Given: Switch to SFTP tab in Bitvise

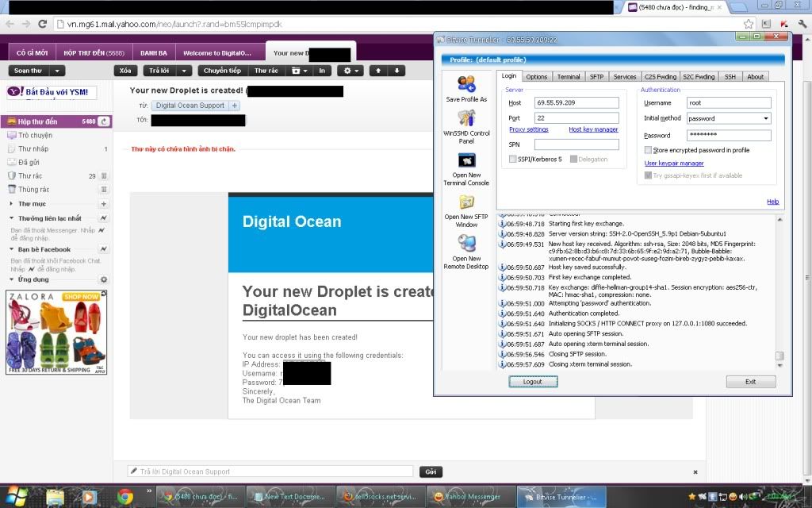Looking at the screenshot, I should pyautogui.click(x=596, y=77).
